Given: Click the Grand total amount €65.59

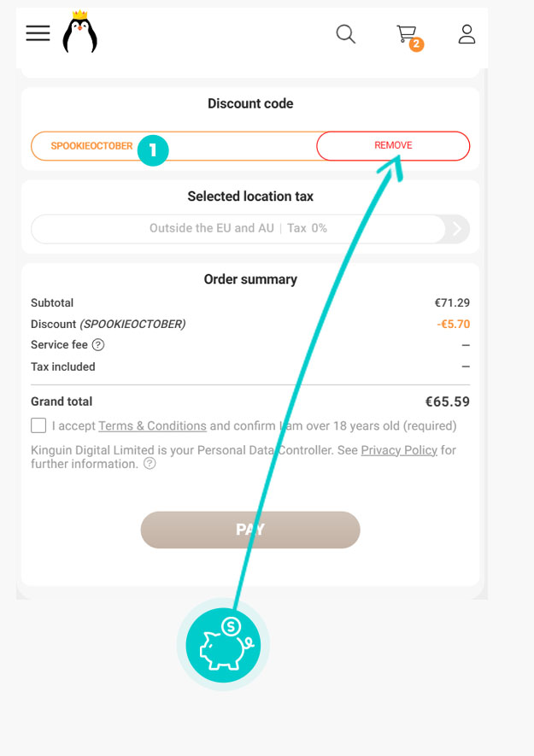Looking at the screenshot, I should (447, 401).
